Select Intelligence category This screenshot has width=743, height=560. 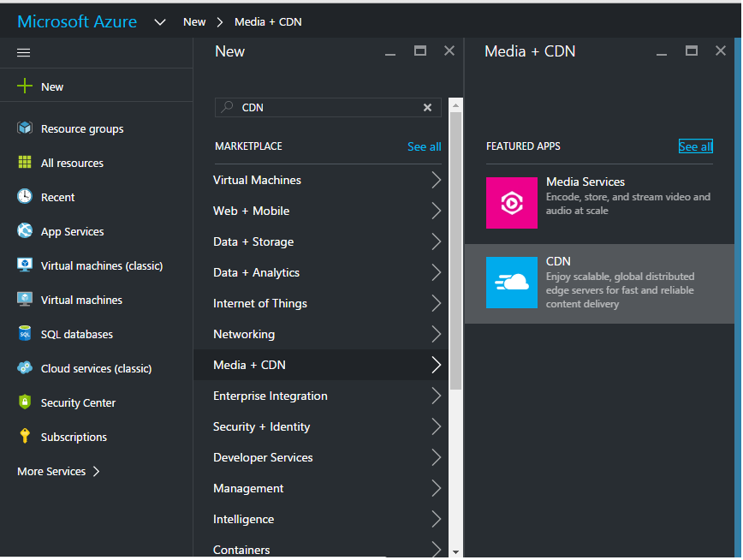click(x=321, y=519)
